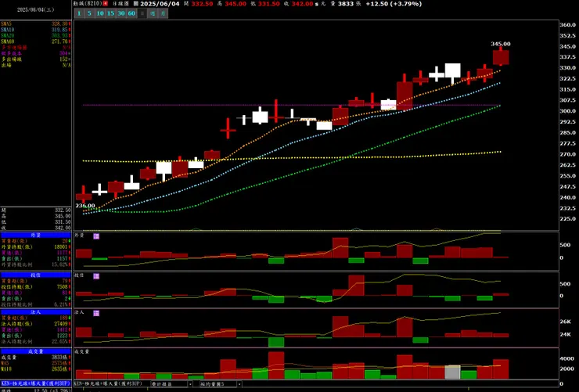Select the 1-minute period button
579x392 pixels.
tap(79, 13)
